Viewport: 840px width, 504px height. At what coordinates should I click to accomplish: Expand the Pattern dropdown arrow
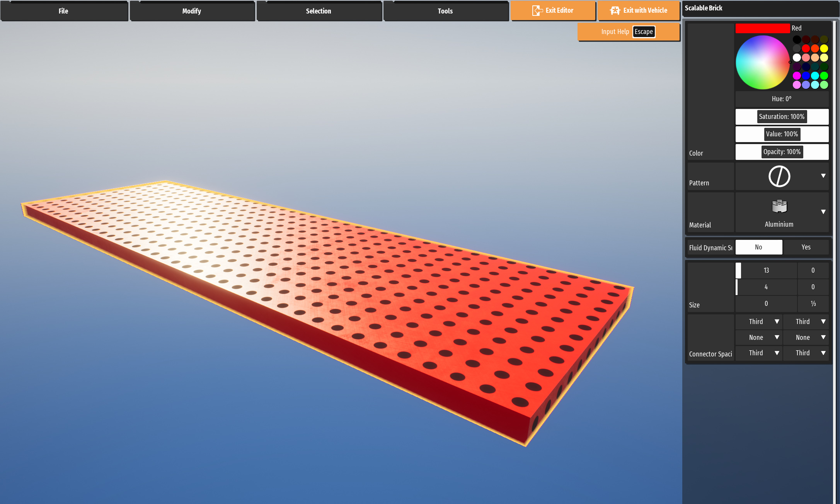coord(823,176)
